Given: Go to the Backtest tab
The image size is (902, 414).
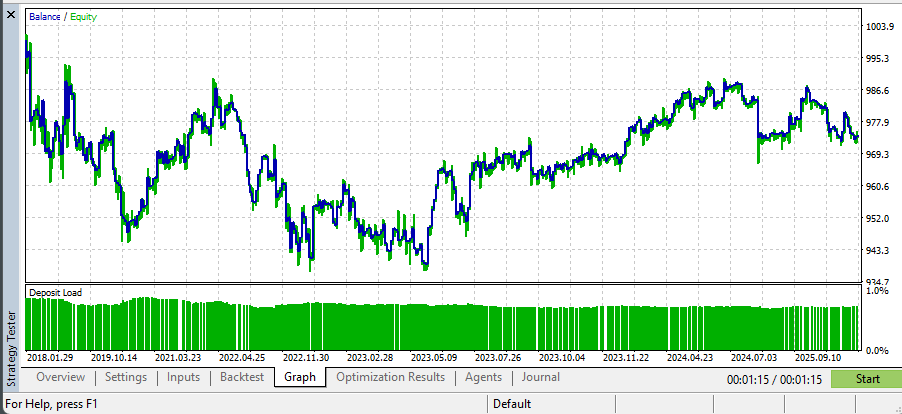Looking at the screenshot, I should (242, 377).
